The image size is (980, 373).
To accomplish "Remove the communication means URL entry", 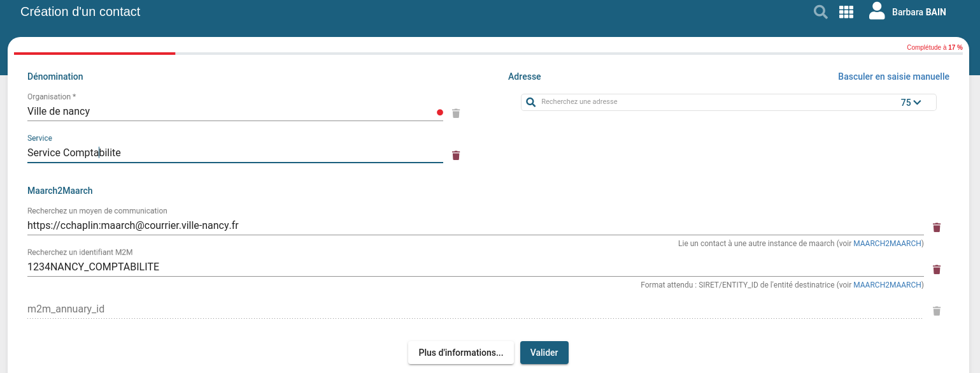I will (936, 228).
